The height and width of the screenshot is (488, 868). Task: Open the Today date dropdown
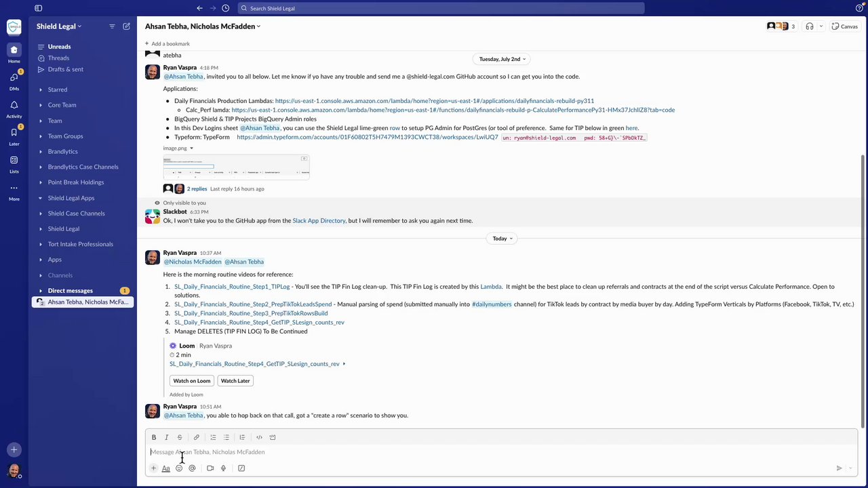pos(502,239)
